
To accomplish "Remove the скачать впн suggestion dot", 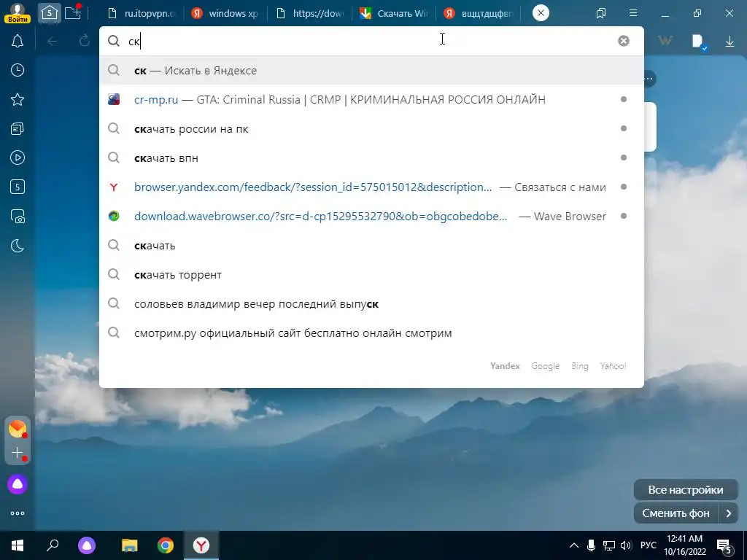I will [624, 157].
